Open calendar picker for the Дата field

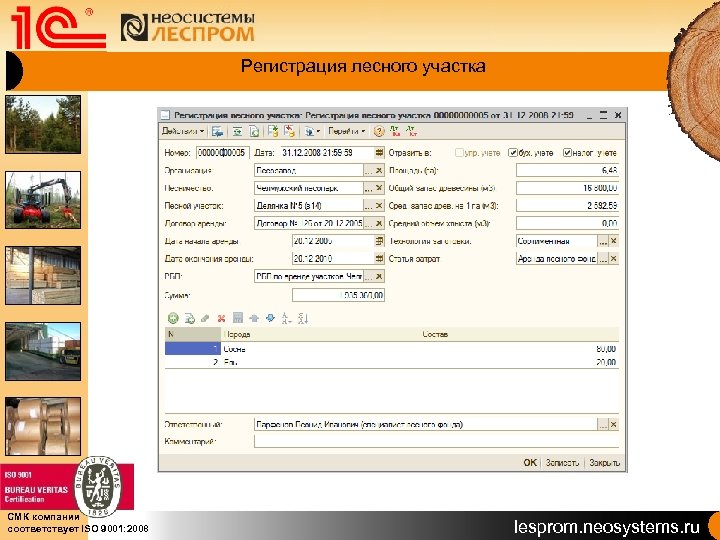click(x=379, y=153)
